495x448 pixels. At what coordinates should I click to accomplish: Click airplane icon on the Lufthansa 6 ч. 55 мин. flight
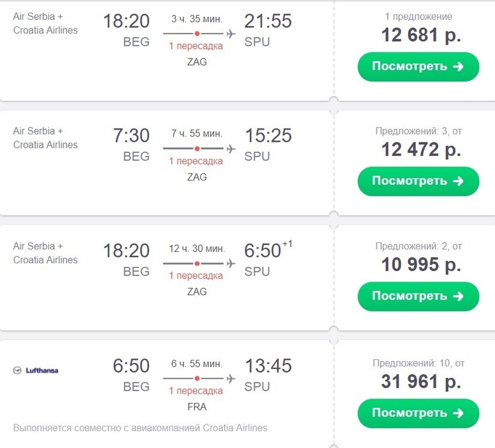[x=230, y=378]
